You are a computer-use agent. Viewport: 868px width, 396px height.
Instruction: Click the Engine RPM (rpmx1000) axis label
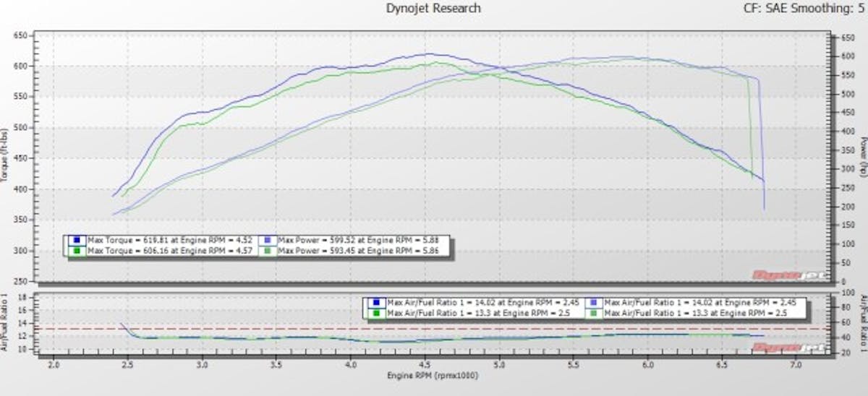(434, 376)
